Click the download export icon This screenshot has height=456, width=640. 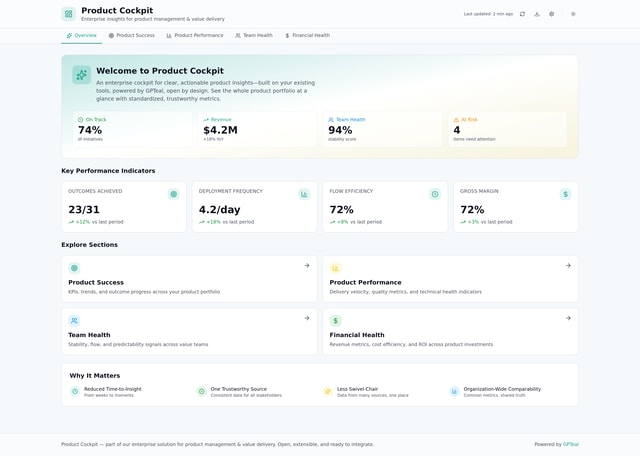(537, 14)
